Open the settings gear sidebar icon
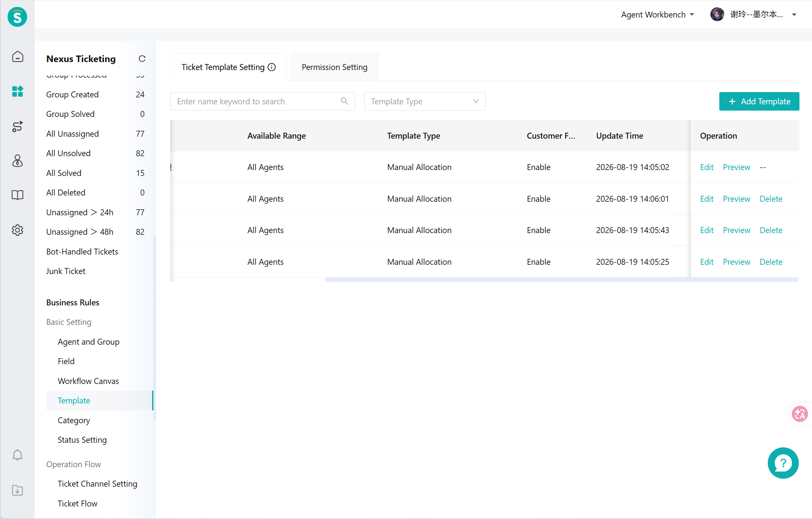The image size is (812, 519). point(17,230)
